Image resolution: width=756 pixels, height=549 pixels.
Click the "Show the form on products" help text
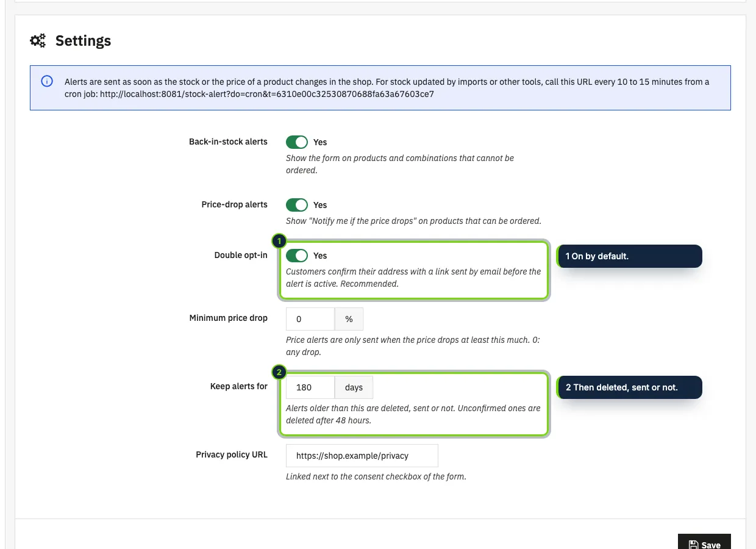click(x=400, y=164)
